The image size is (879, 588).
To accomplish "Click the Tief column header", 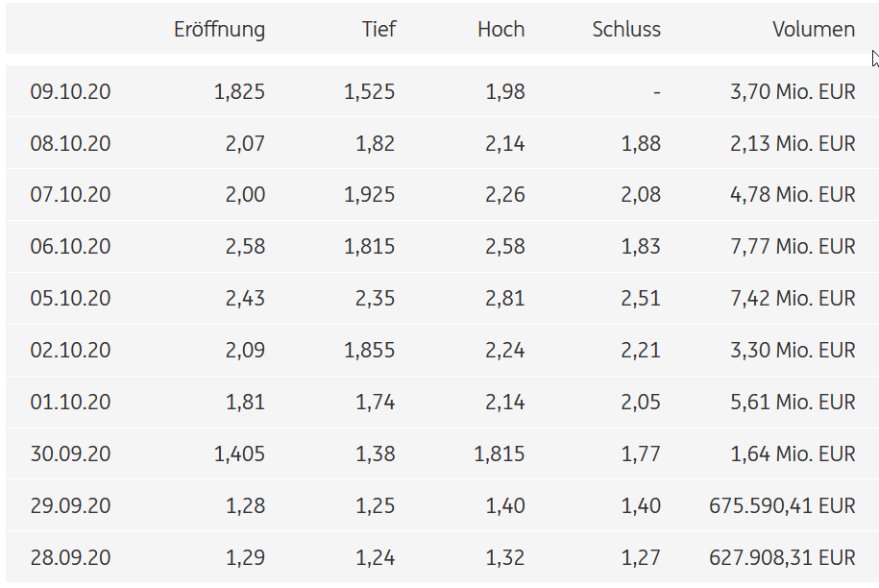I will (x=378, y=30).
